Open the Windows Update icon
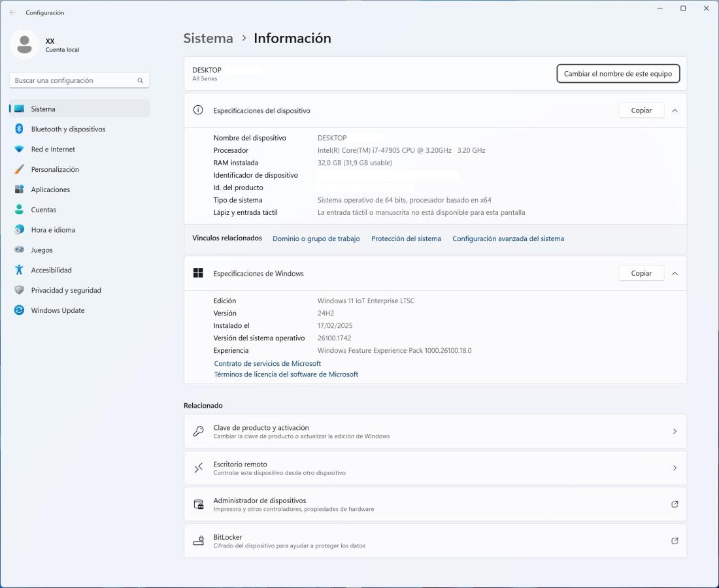 19,311
